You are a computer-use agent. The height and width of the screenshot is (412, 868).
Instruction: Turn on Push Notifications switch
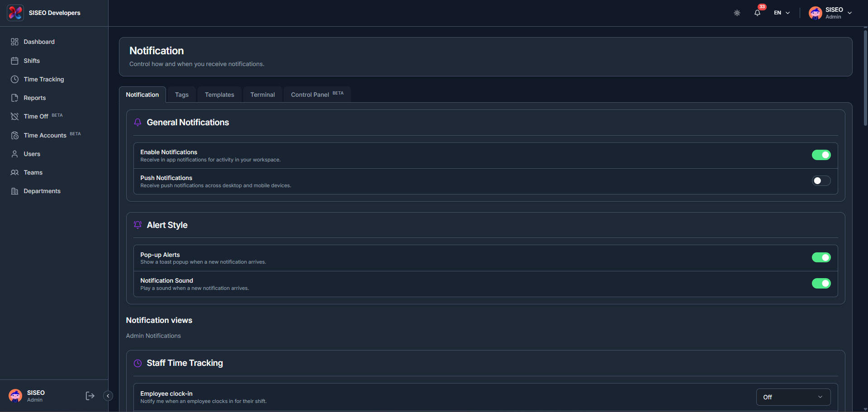click(x=821, y=181)
